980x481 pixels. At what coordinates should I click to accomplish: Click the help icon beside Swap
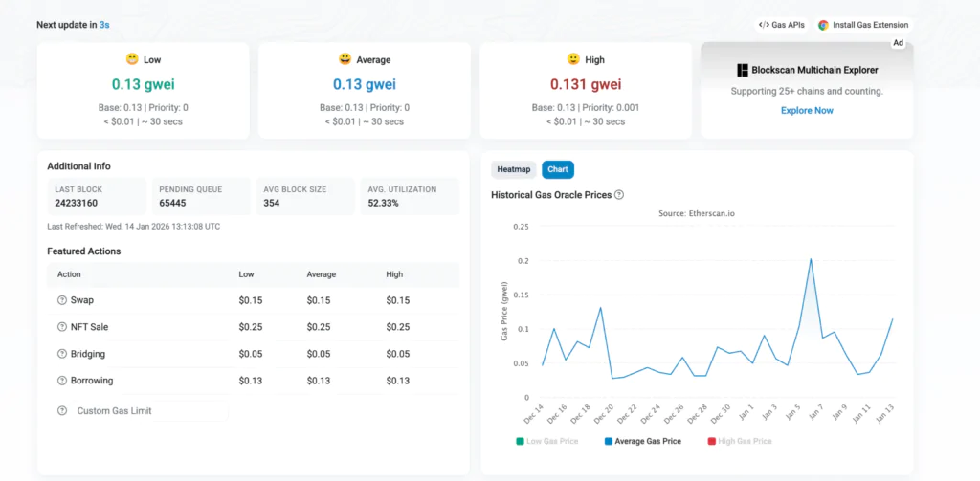pyautogui.click(x=61, y=300)
